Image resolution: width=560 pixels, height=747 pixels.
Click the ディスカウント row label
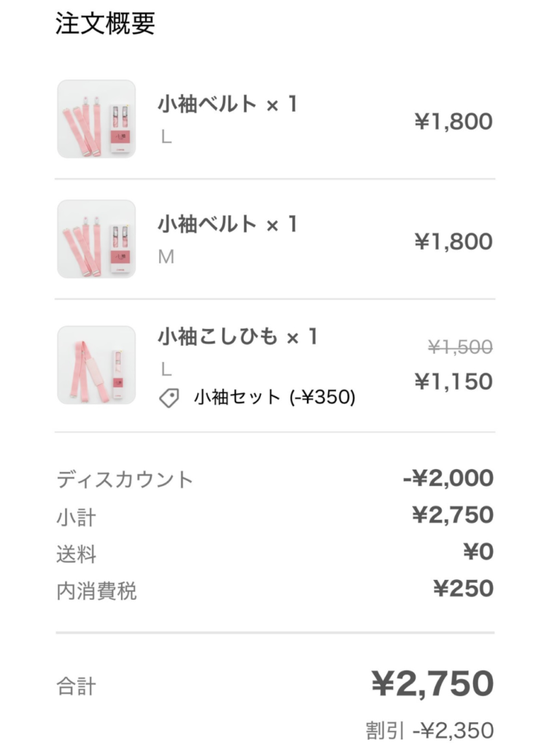pyautogui.click(x=125, y=480)
